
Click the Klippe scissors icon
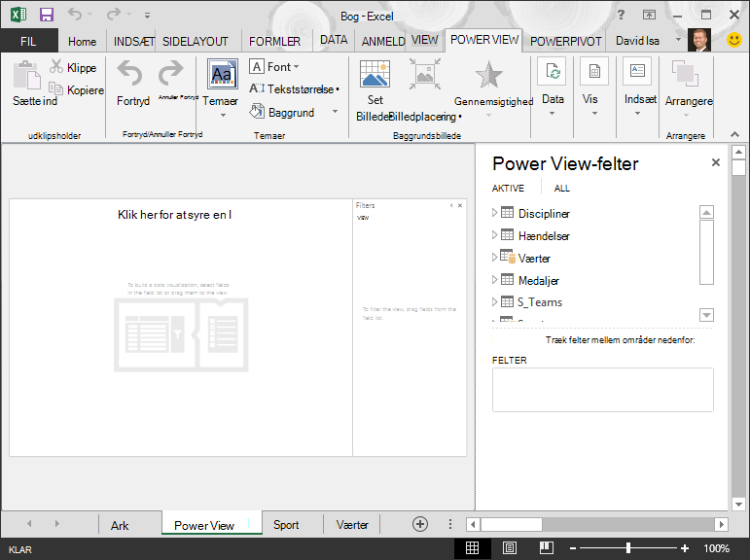point(56,66)
